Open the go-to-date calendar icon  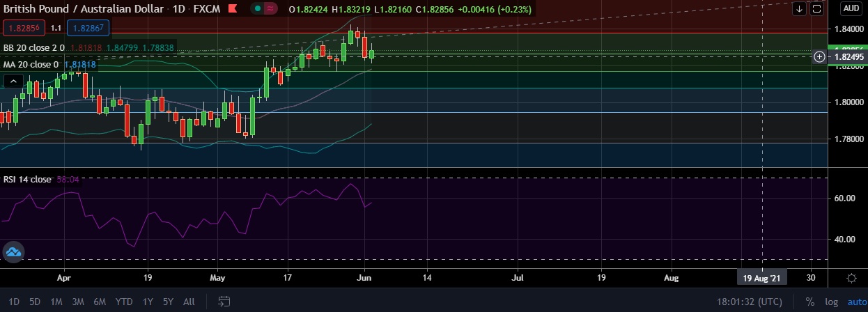pos(224,302)
